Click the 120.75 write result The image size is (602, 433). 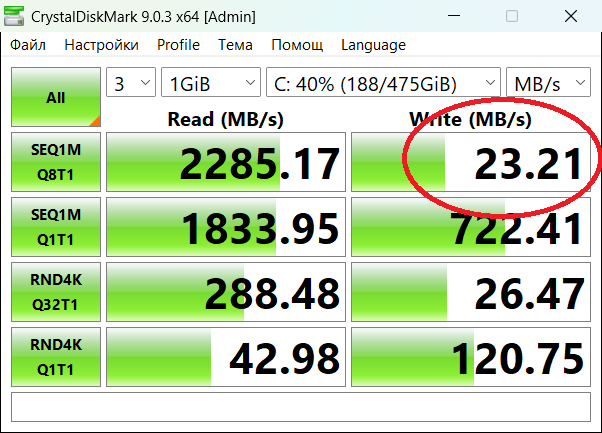click(x=471, y=357)
